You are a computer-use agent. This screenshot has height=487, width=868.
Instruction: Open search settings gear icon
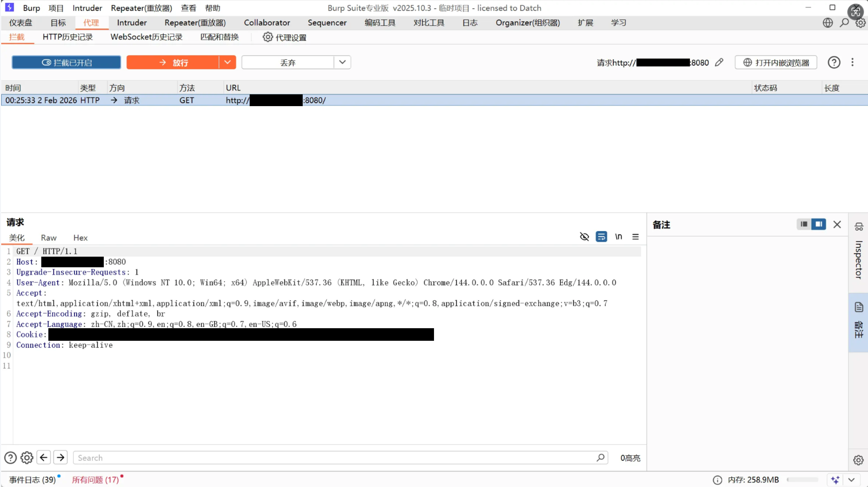click(x=27, y=458)
